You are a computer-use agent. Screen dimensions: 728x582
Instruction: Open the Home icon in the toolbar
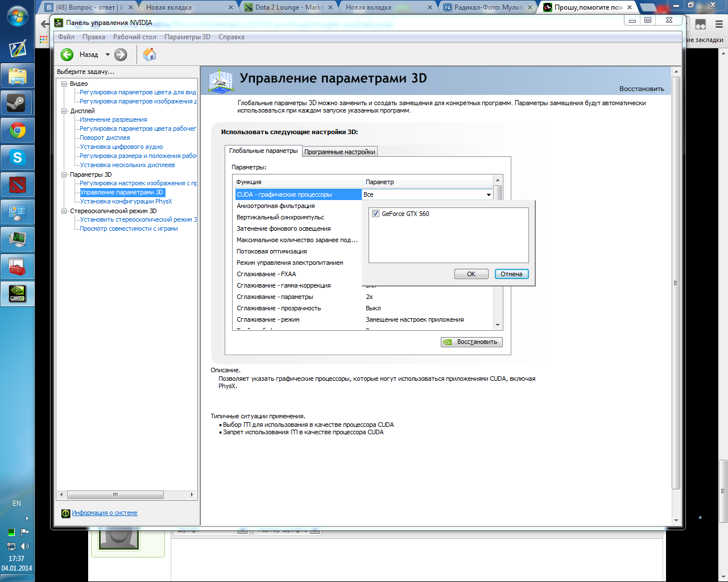tap(150, 55)
